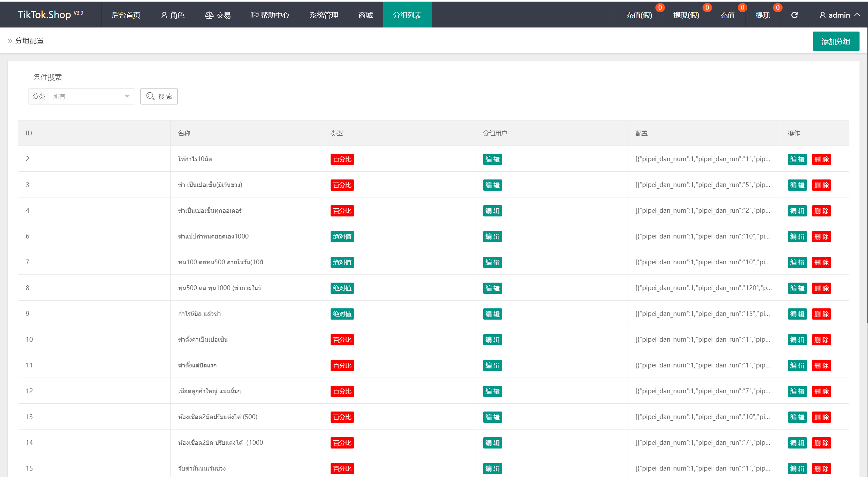Go to 后台首页 in navigation
The image size is (868, 477).
126,15
